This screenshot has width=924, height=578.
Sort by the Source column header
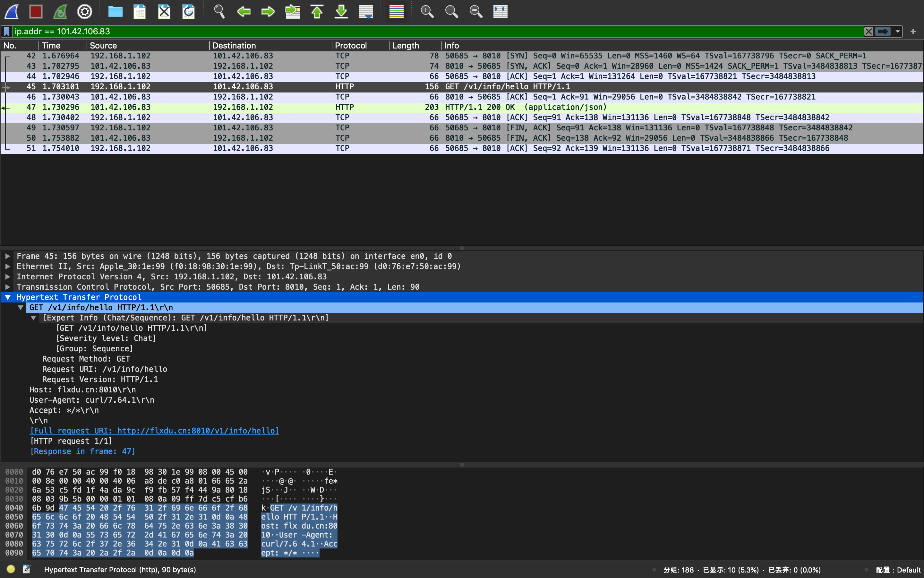148,46
